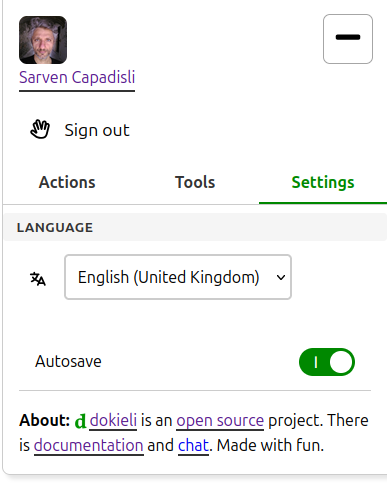The height and width of the screenshot is (490, 387).
Task: Click the translate language icon
Action: 38,279
